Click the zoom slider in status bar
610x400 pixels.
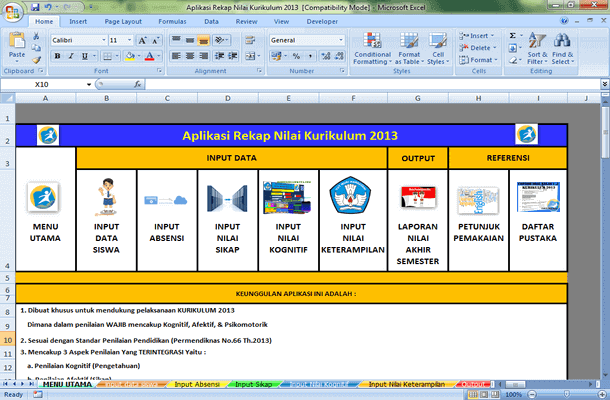[x=566, y=394]
